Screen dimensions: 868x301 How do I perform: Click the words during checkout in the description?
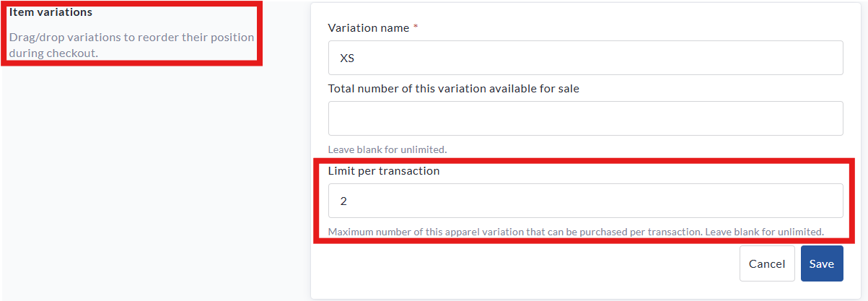tap(53, 53)
